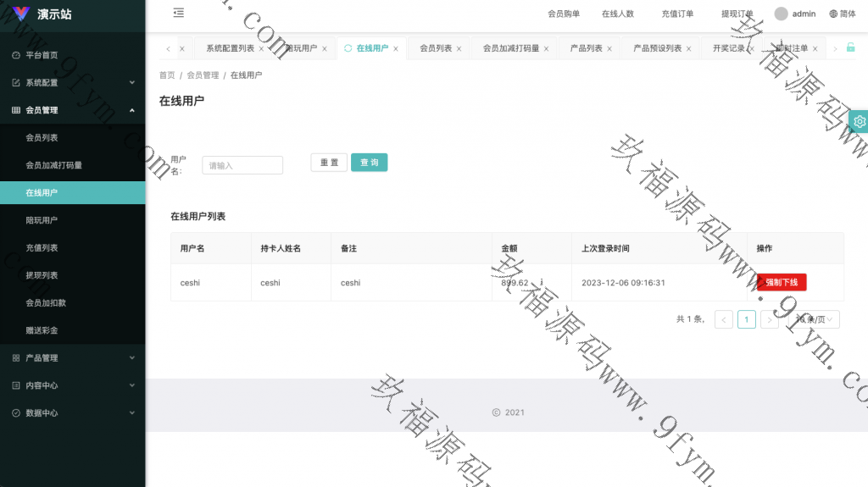The image size is (868, 487).
Task: Click the 查询 search button
Action: [369, 163]
